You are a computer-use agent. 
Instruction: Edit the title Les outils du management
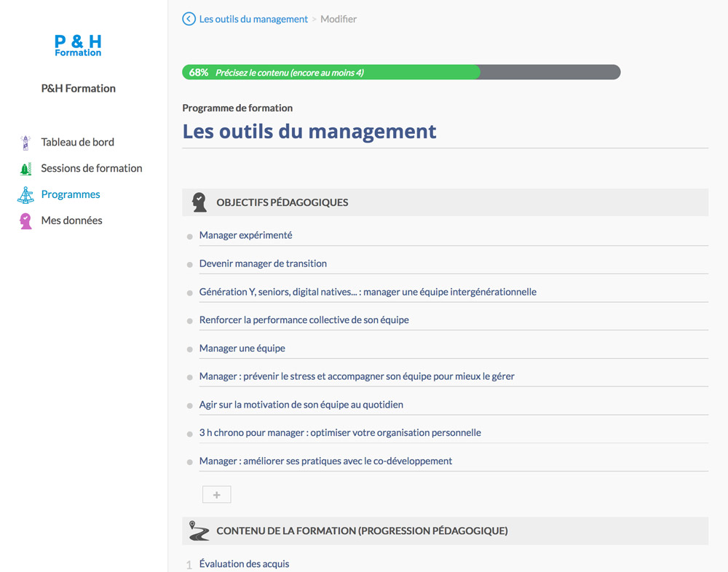(x=309, y=132)
